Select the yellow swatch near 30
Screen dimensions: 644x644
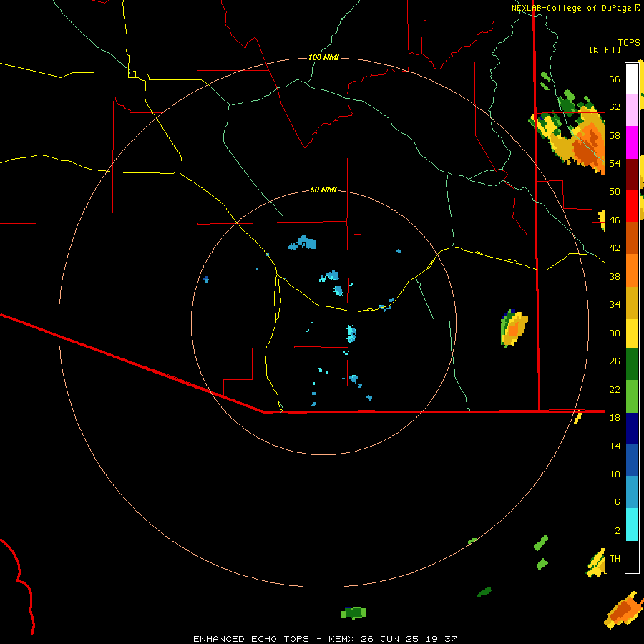[632, 333]
